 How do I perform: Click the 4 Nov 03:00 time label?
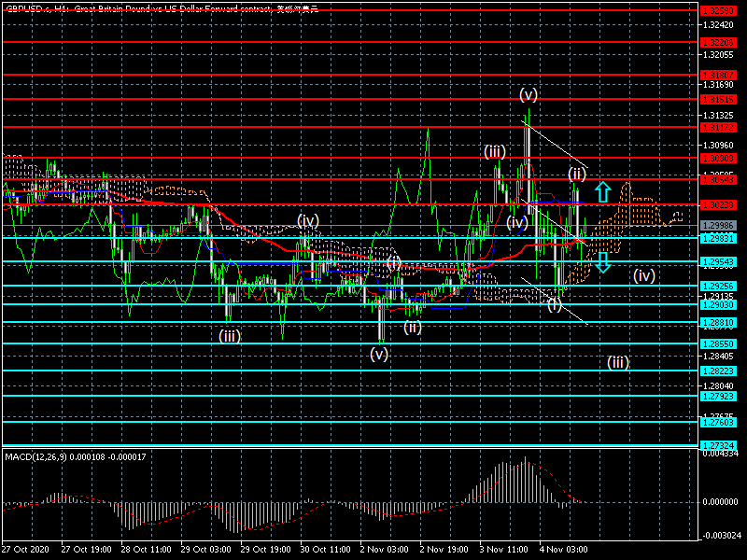click(x=564, y=552)
